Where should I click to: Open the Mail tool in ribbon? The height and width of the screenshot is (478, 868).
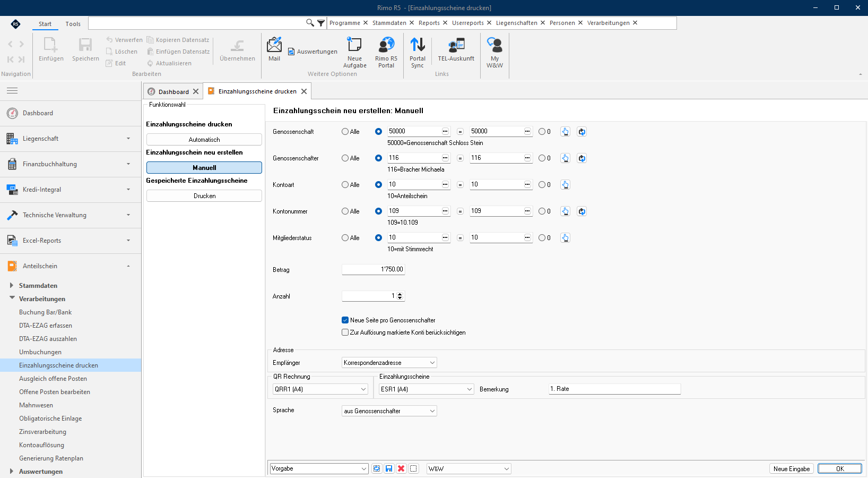click(x=274, y=49)
